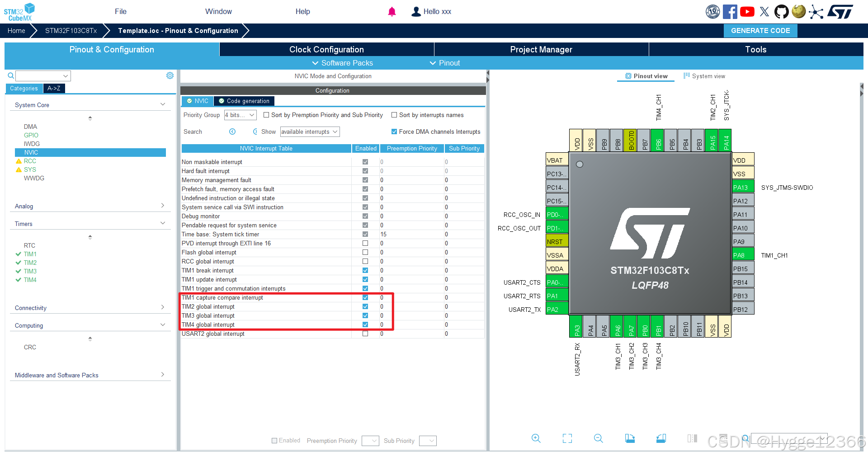This screenshot has height=456, width=868.
Task: Open the Pinout dropdown in sub-toolbar
Action: pyautogui.click(x=444, y=63)
